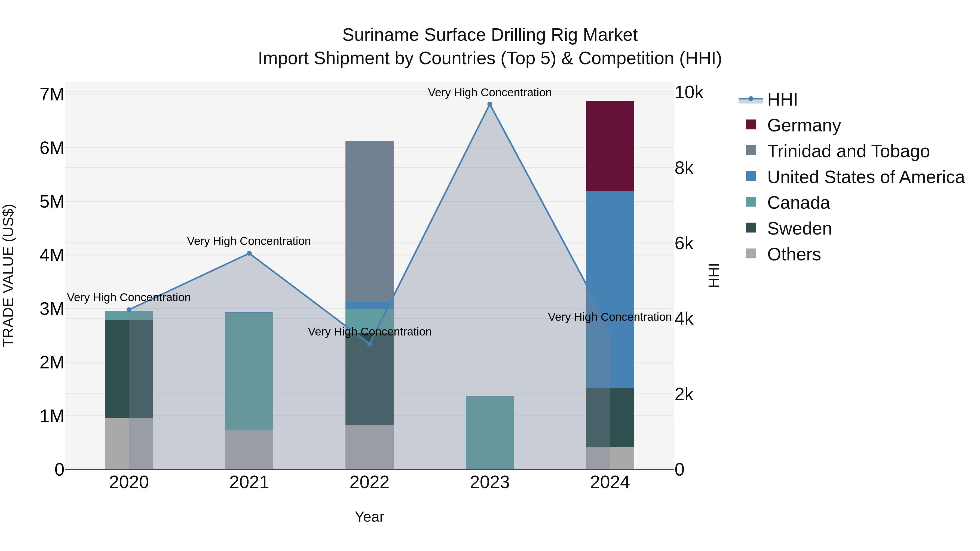Click the Year x-axis title
This screenshot has height=551, width=980.
pyautogui.click(x=369, y=517)
